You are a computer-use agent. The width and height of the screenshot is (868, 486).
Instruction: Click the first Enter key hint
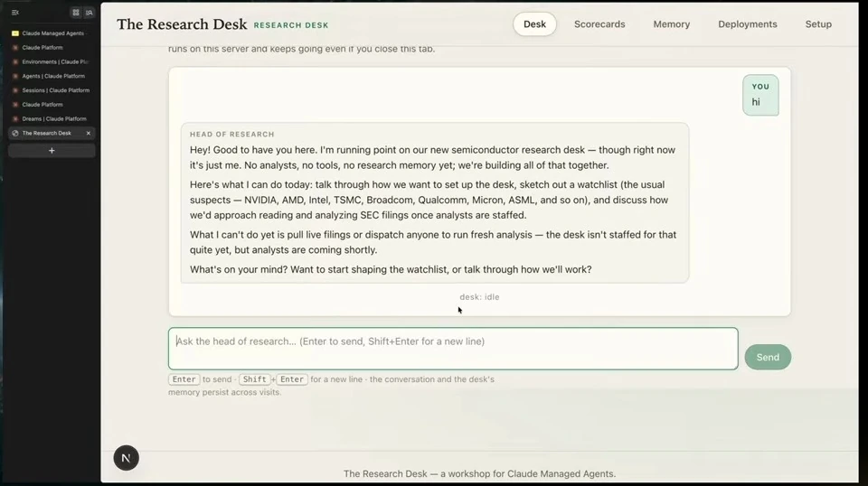(x=184, y=379)
